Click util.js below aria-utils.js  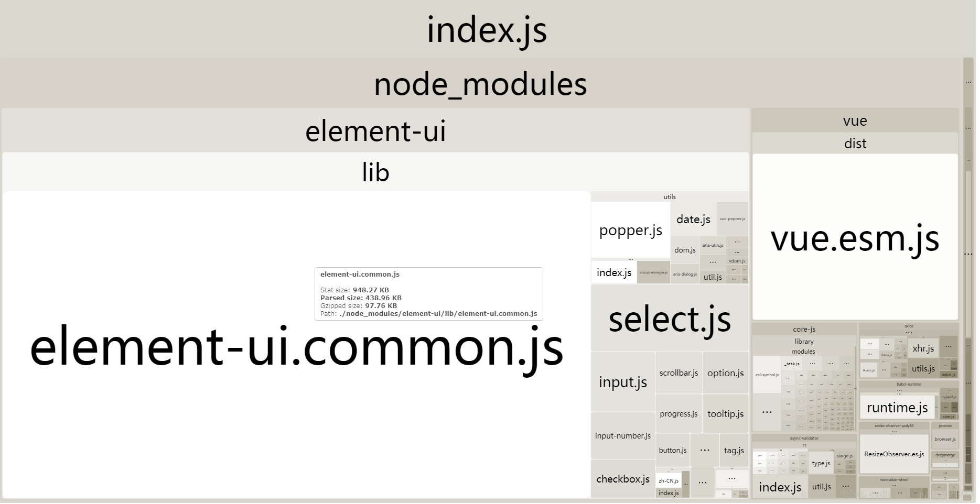click(x=713, y=277)
